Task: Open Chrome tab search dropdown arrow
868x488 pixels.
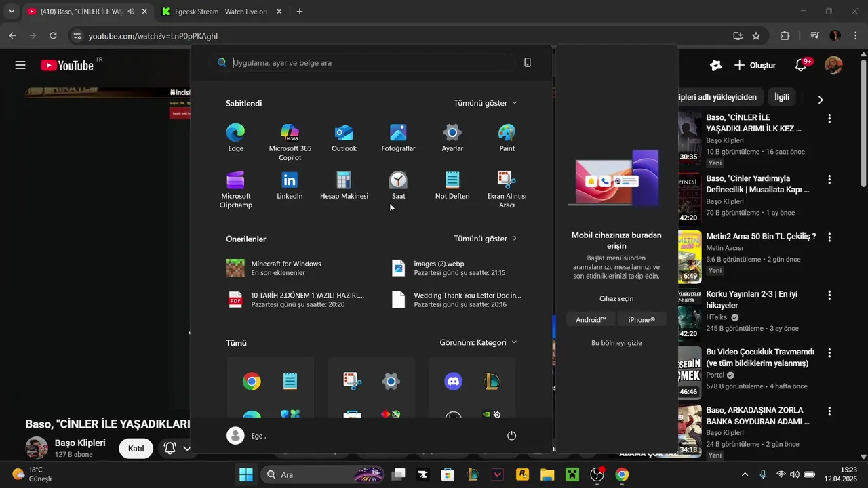Action: coord(12,12)
